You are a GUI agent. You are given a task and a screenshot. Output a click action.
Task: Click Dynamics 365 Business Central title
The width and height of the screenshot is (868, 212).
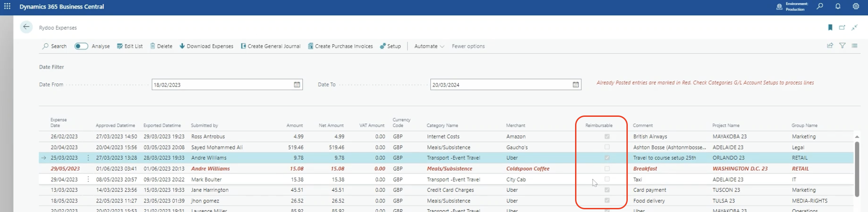(62, 6)
